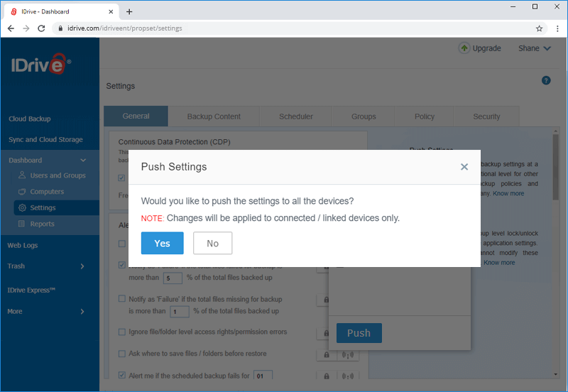Open the Groups tab

(364, 116)
